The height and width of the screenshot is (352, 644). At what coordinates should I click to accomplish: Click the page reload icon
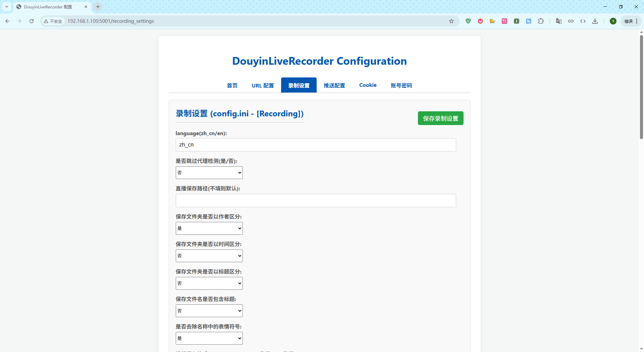[x=32, y=21]
